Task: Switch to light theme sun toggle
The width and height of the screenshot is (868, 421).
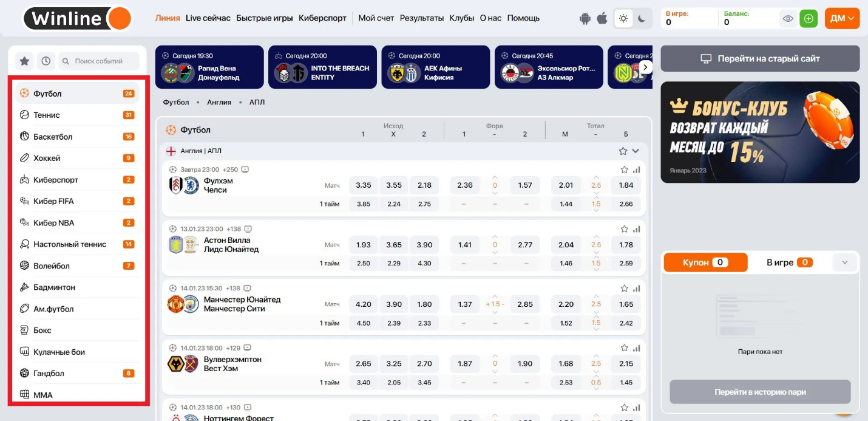Action: click(x=623, y=19)
